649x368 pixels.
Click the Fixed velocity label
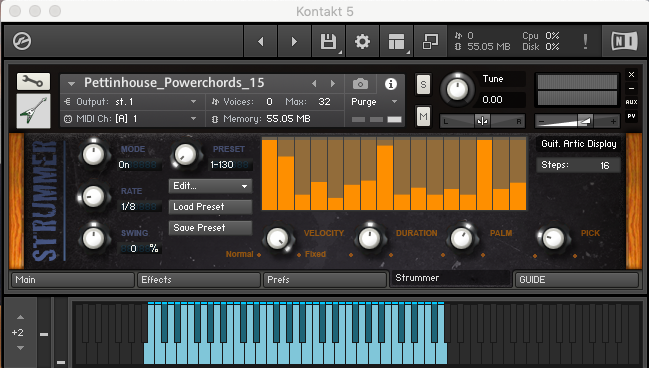click(x=315, y=254)
